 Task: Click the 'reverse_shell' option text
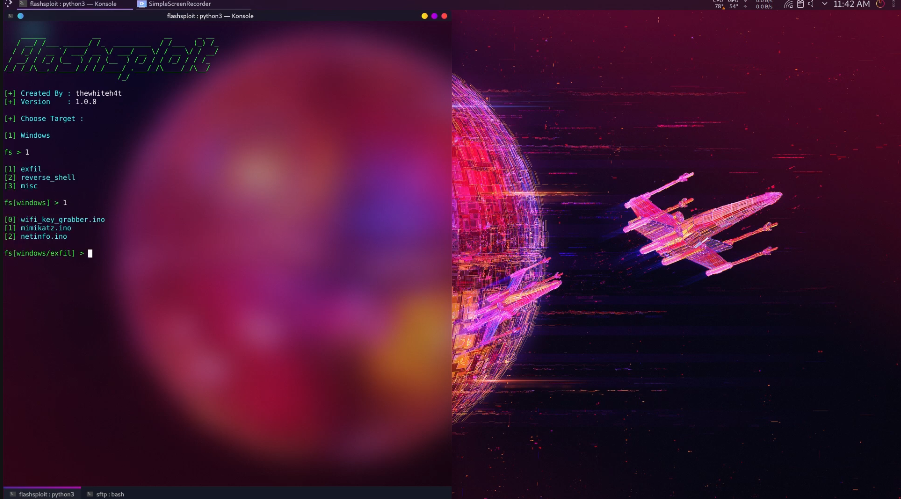tap(48, 178)
